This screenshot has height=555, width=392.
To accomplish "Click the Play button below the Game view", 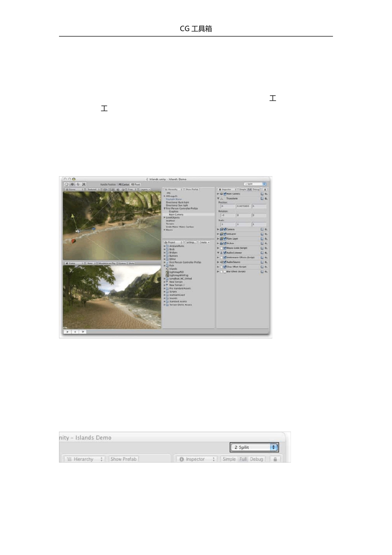I will pyautogui.click(x=68, y=331).
